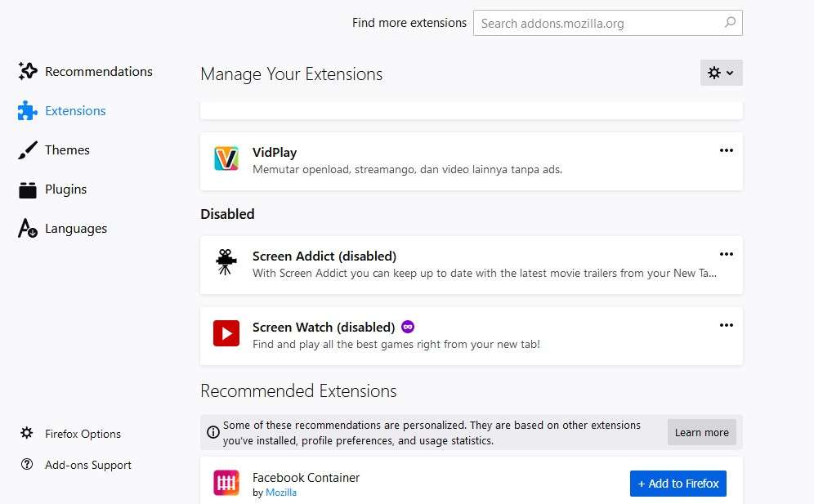Click the Themes paintbrush icon
Viewport: 814px width, 504px height.
[x=28, y=150]
